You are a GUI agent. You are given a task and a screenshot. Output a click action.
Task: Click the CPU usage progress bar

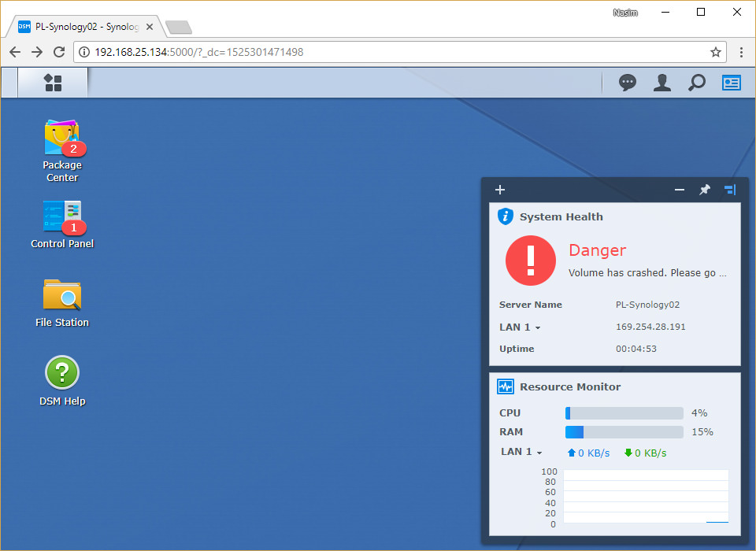click(x=624, y=413)
